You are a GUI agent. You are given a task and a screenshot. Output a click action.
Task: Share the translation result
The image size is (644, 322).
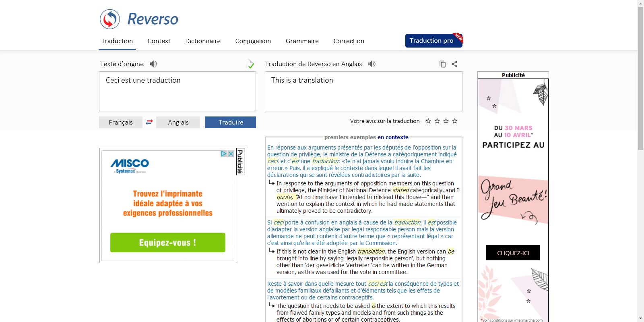click(x=454, y=64)
